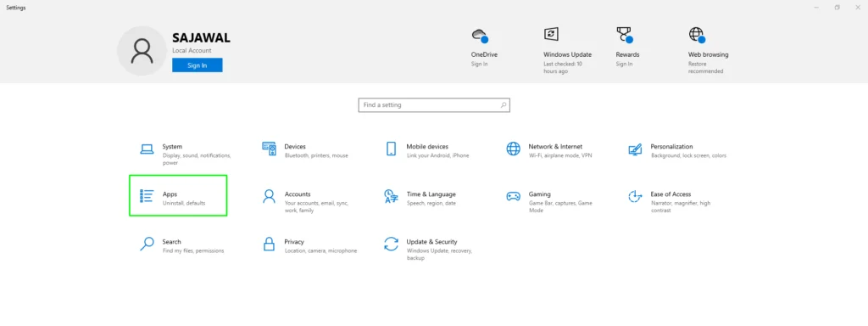Click 'Restore recommended' under Web browsing
Image resolution: width=868 pixels, height=326 pixels.
(705, 68)
